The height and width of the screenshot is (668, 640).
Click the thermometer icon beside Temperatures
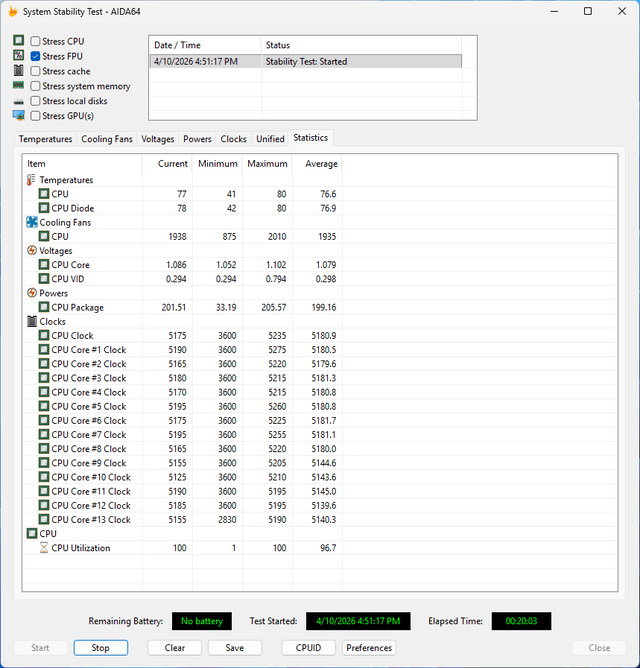[31, 180]
